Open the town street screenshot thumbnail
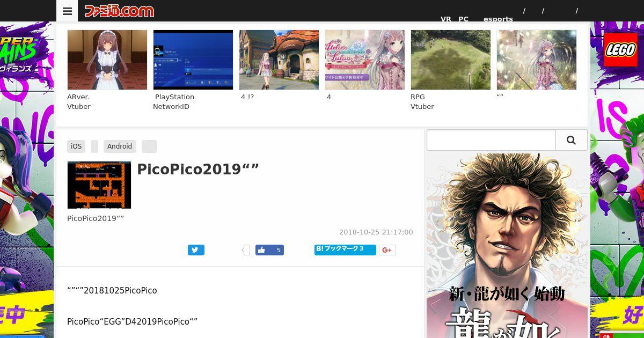The width and height of the screenshot is (644, 338). (279, 60)
